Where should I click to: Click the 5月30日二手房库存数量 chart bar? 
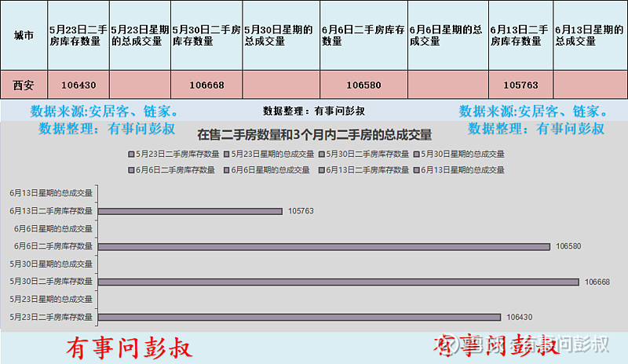click(x=338, y=282)
